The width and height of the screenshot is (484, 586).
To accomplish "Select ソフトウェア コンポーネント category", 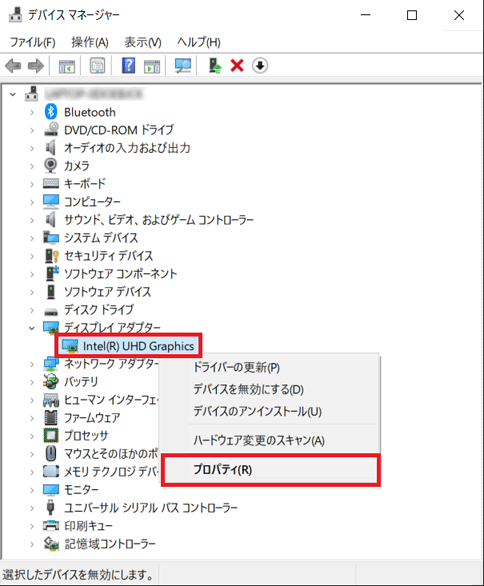I will (x=120, y=274).
